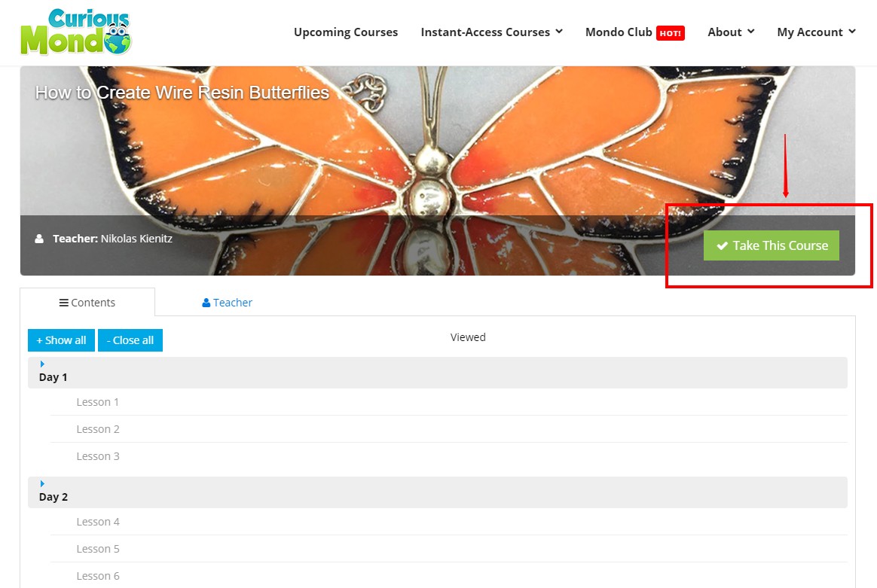Image resolution: width=877 pixels, height=588 pixels.
Task: Go to Upcoming Courses
Action: [x=346, y=32]
